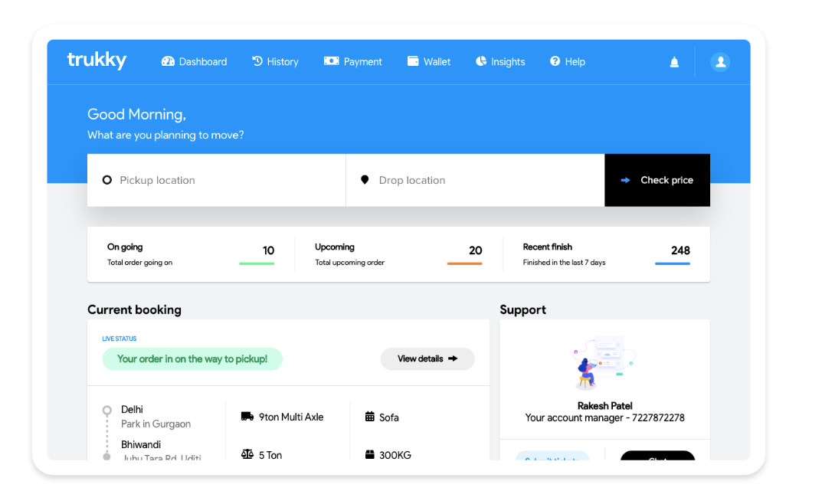Open the Dashboard menu

click(x=194, y=62)
